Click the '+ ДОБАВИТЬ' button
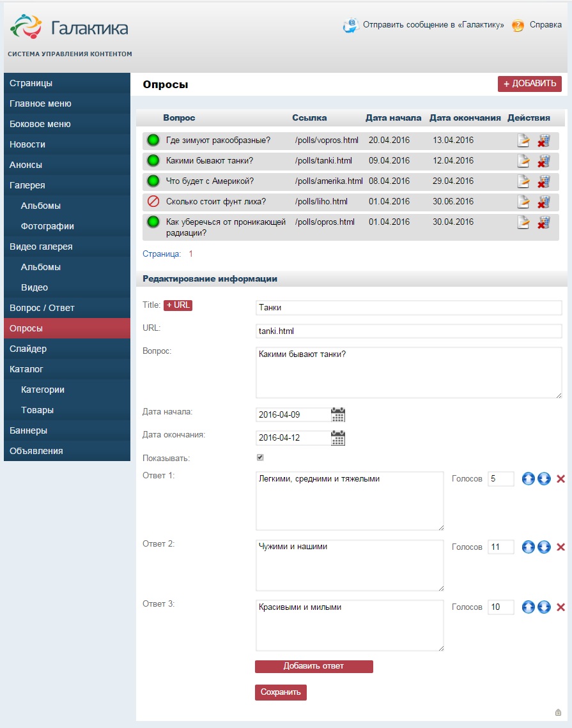Screen dimensions: 572x728 point(530,84)
